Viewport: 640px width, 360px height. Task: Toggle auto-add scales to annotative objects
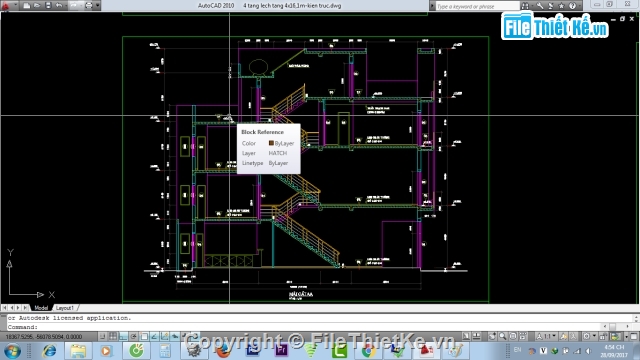(x=573, y=337)
